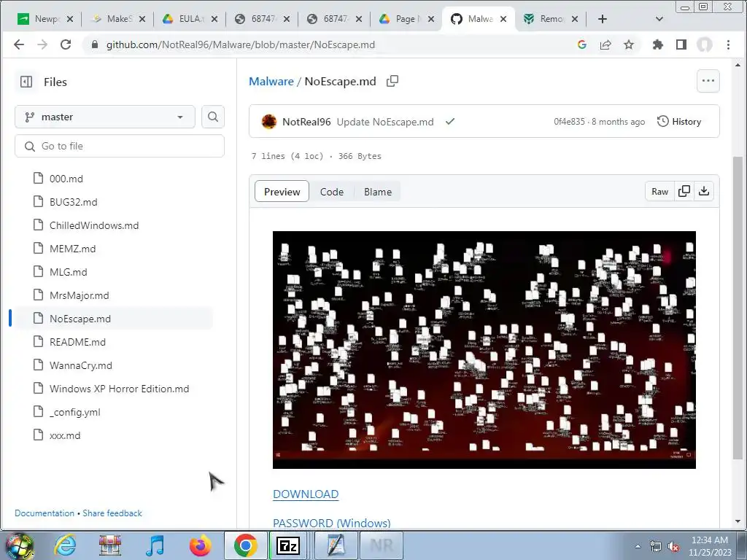
Task: Open file History
Action: (679, 122)
